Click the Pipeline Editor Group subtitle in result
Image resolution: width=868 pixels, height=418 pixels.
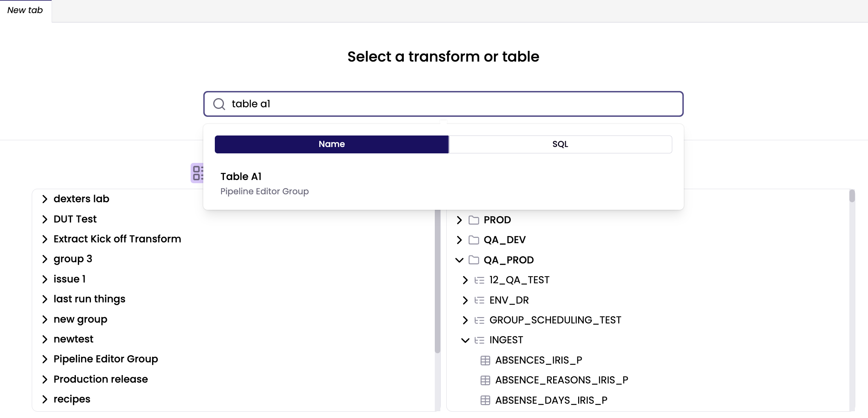264,192
